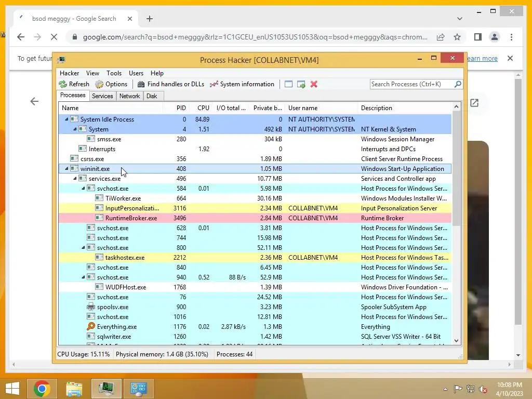Open Process Hacker Options
This screenshot has height=399, width=532.
(x=111, y=84)
